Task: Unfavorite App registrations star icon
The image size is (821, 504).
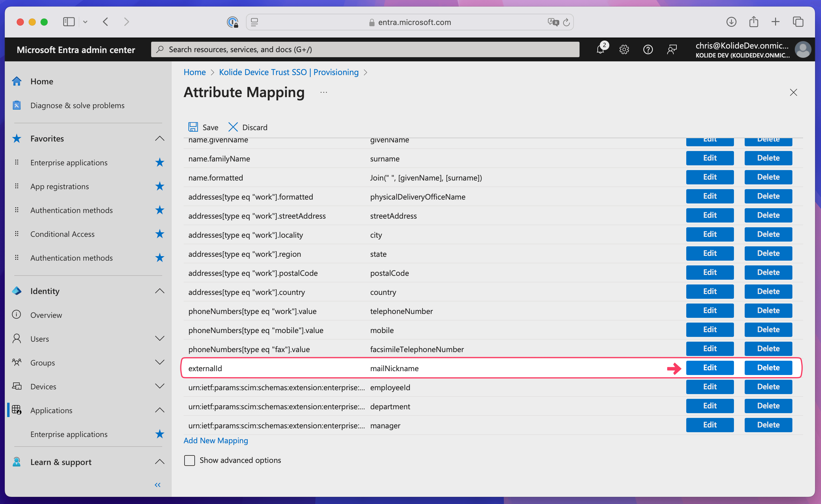Action: coord(159,186)
